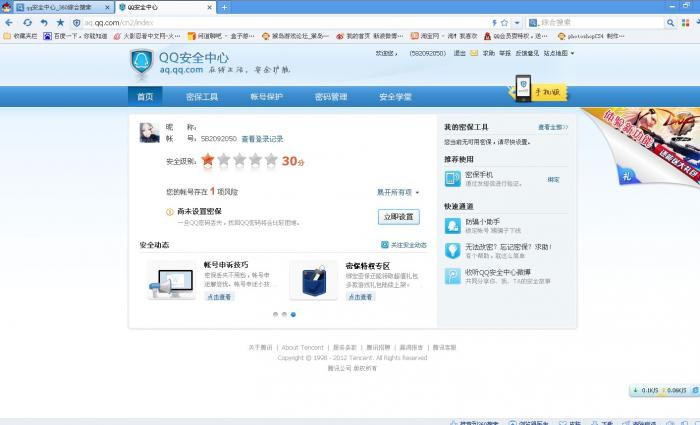Click the 关注安全动态 link
The image size is (700, 425).
404,245
